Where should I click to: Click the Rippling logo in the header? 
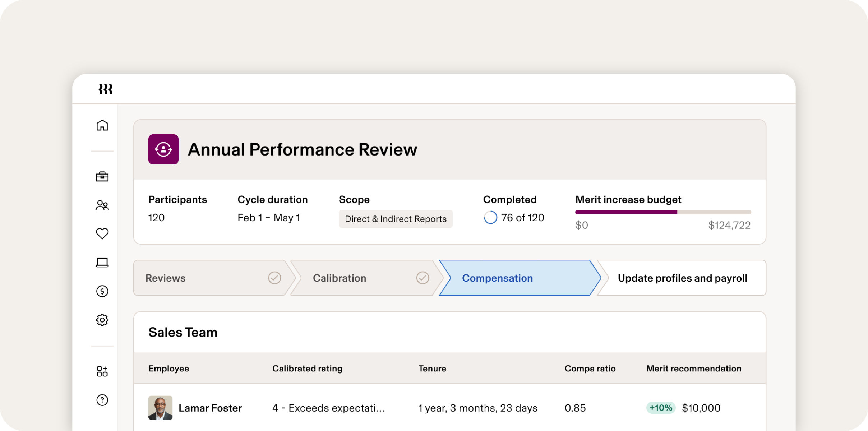(105, 89)
